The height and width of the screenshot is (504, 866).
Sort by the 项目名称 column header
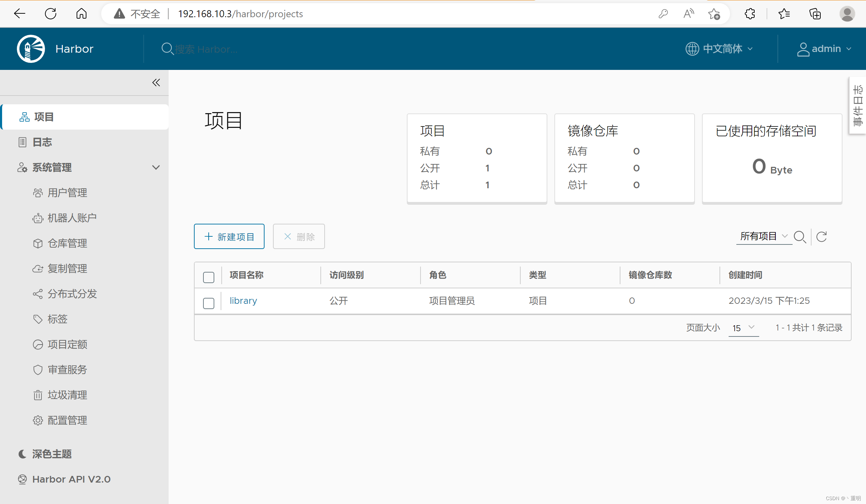[247, 275]
